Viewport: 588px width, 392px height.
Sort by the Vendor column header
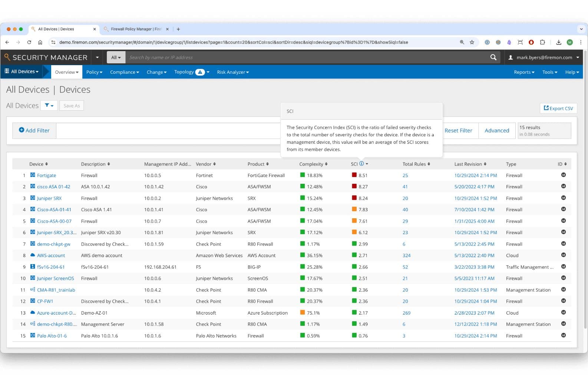pos(206,164)
